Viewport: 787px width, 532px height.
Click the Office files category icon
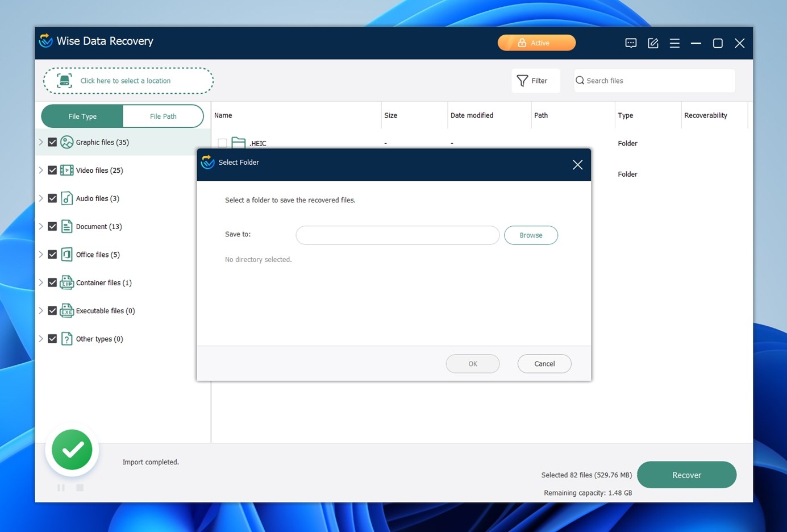pos(67,254)
